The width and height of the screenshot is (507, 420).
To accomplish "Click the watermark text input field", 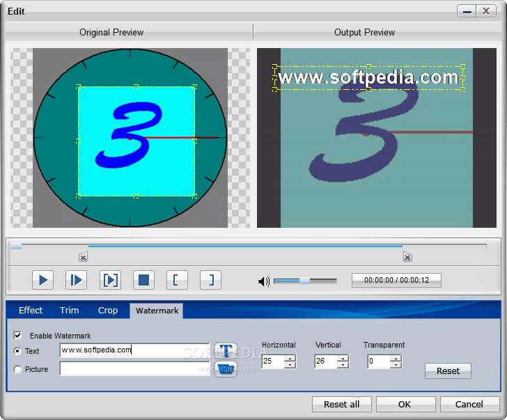I will point(135,350).
